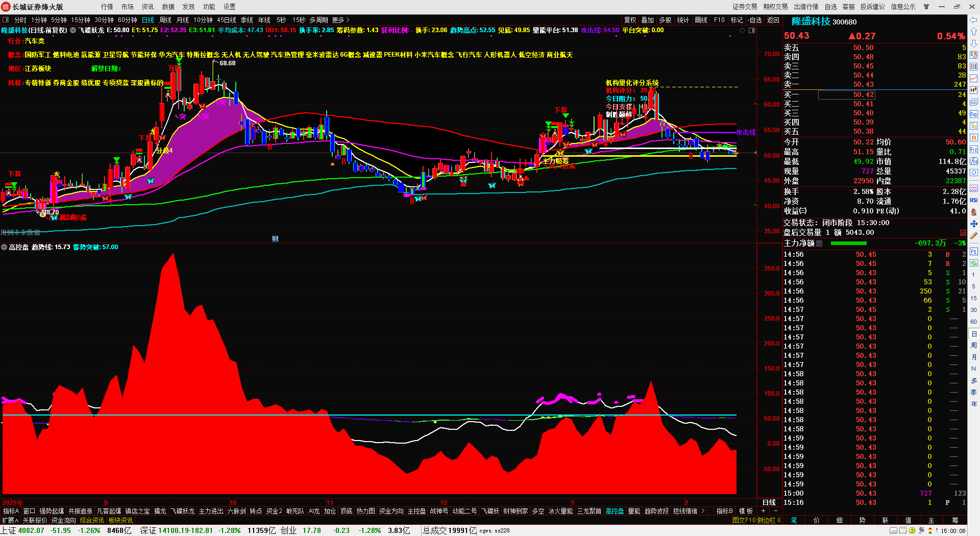The height and width of the screenshot is (536, 980).
Task: Select the 筹 tab in bottom panel
Action: coord(955,520)
